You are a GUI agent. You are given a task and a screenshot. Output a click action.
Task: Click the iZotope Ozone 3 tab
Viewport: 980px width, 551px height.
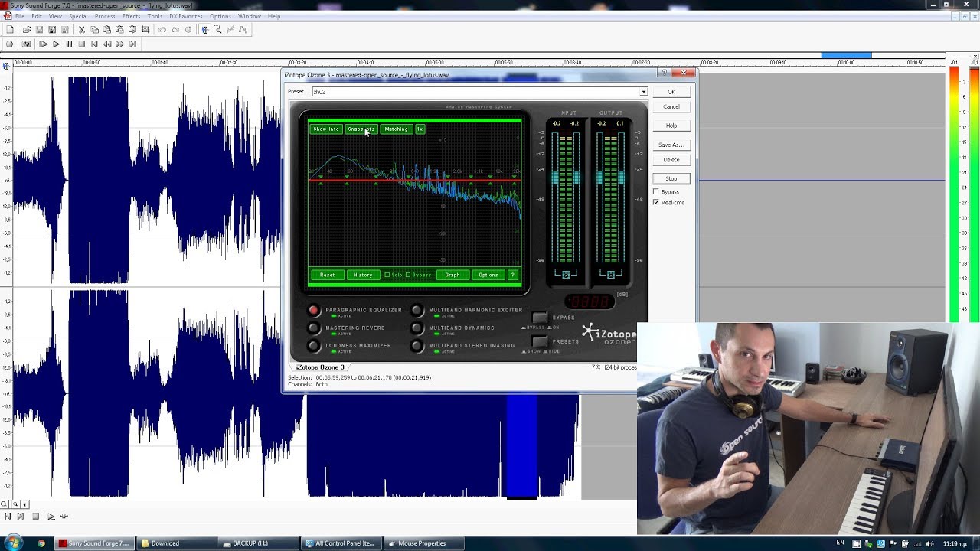[320, 367]
